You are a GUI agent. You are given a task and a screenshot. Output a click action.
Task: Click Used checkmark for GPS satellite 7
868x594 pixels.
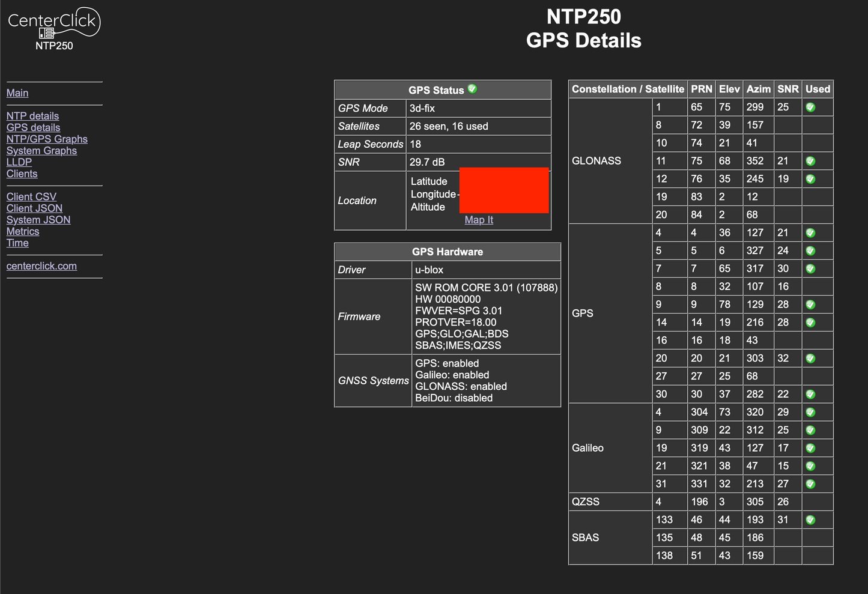click(x=810, y=268)
